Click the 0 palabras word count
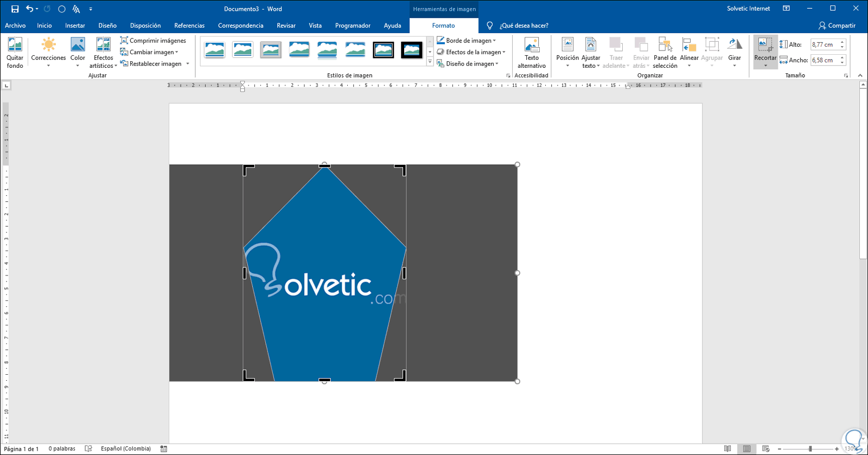The image size is (868, 455). point(62,448)
